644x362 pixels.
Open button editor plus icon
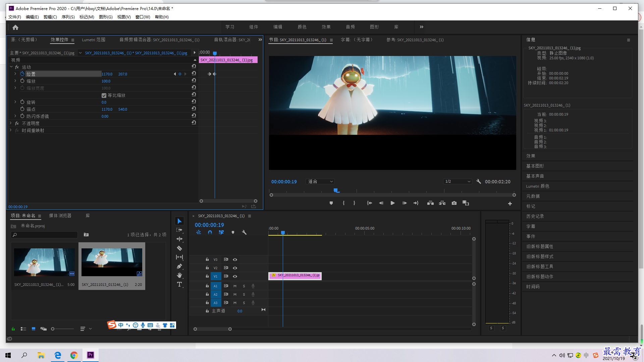click(x=510, y=203)
